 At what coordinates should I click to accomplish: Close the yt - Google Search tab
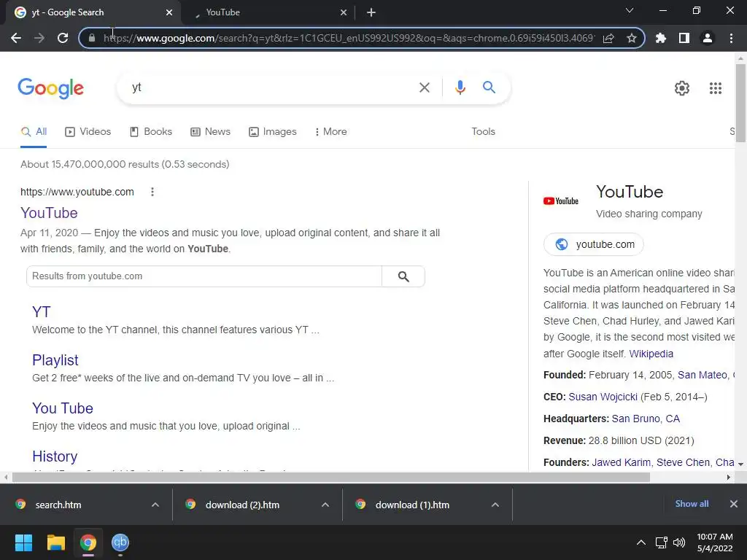click(x=169, y=12)
